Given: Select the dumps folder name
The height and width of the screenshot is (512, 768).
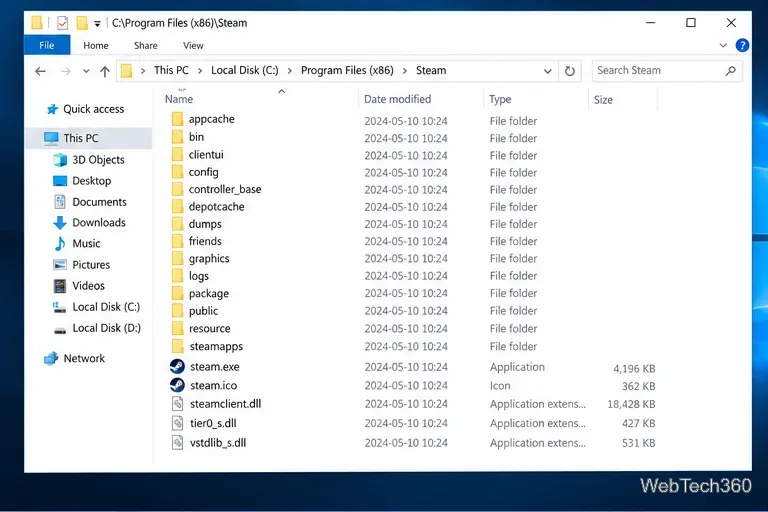Looking at the screenshot, I should (x=205, y=224).
